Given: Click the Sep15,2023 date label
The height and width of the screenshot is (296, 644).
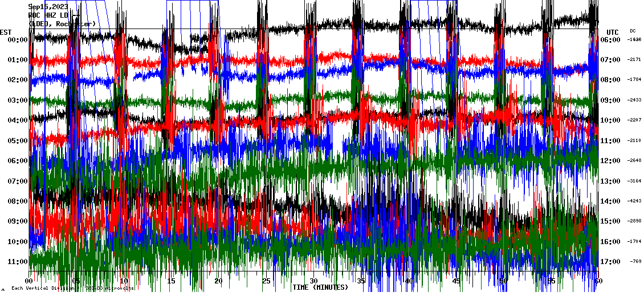Looking at the screenshot, I should click(x=48, y=7).
